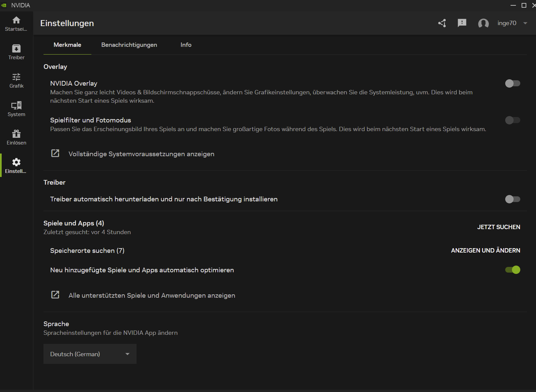Click the Spielfilter und Fotomodus label

coord(91,120)
